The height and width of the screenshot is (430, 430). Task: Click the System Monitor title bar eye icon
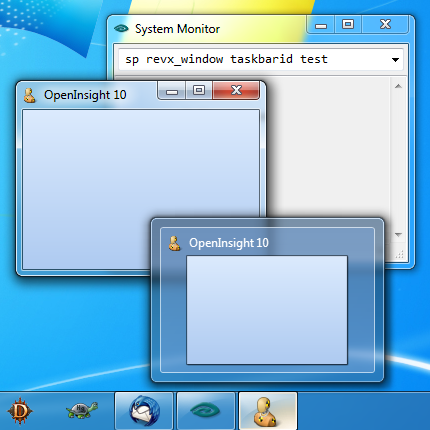pyautogui.click(x=121, y=29)
